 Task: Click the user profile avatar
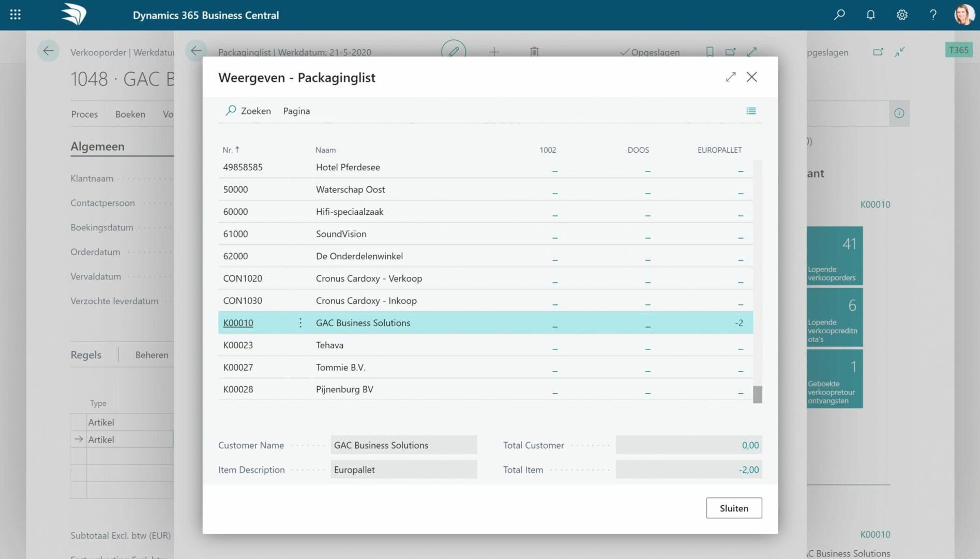[x=964, y=15]
